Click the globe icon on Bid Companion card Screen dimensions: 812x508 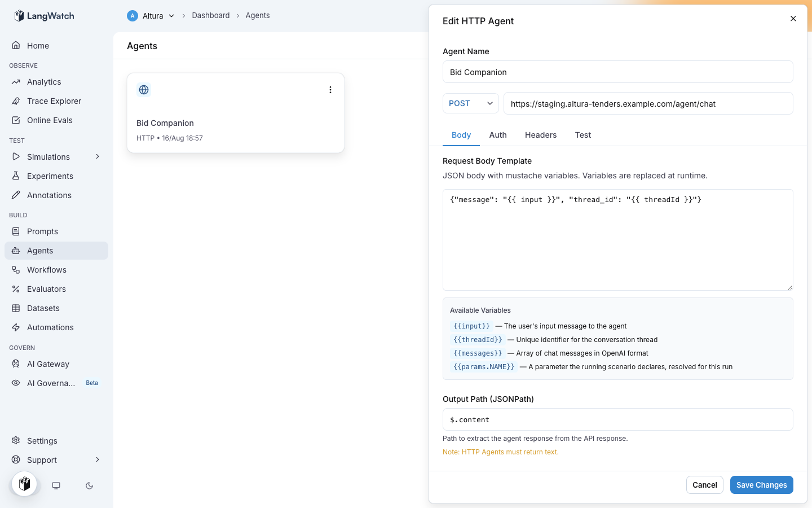[144, 90]
